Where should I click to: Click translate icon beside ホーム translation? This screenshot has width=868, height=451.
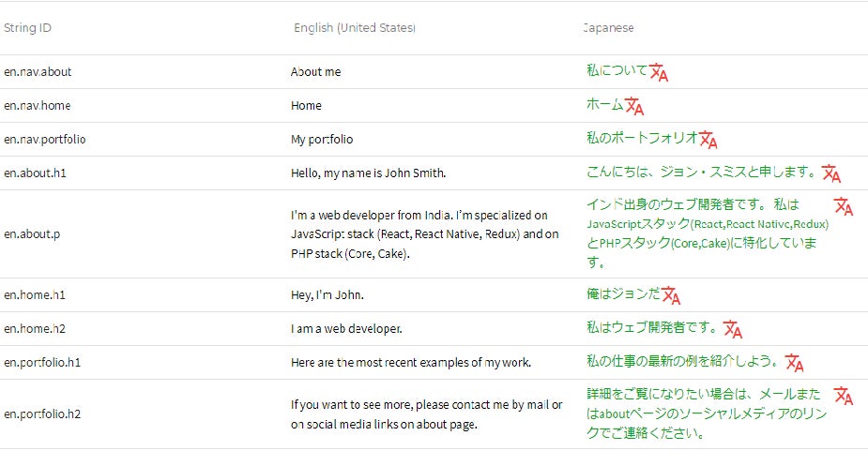click(x=634, y=107)
